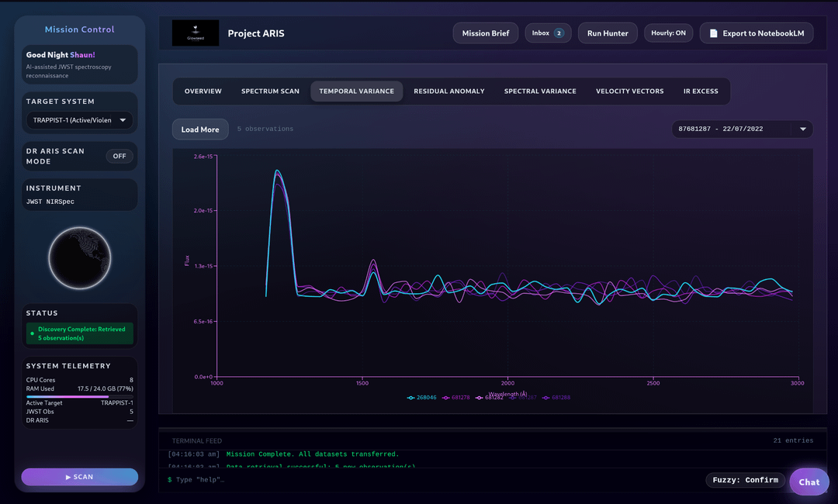Expand the observation date selector 87681287
This screenshot has width=838, height=504.
pos(742,129)
